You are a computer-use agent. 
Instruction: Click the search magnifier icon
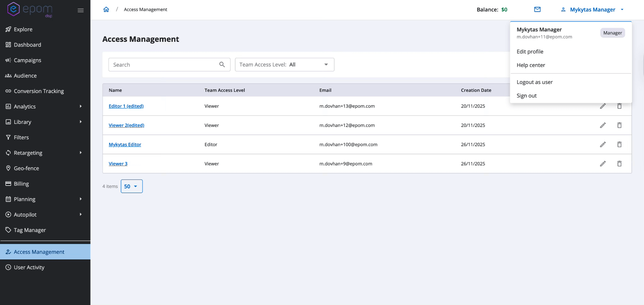[x=222, y=64]
